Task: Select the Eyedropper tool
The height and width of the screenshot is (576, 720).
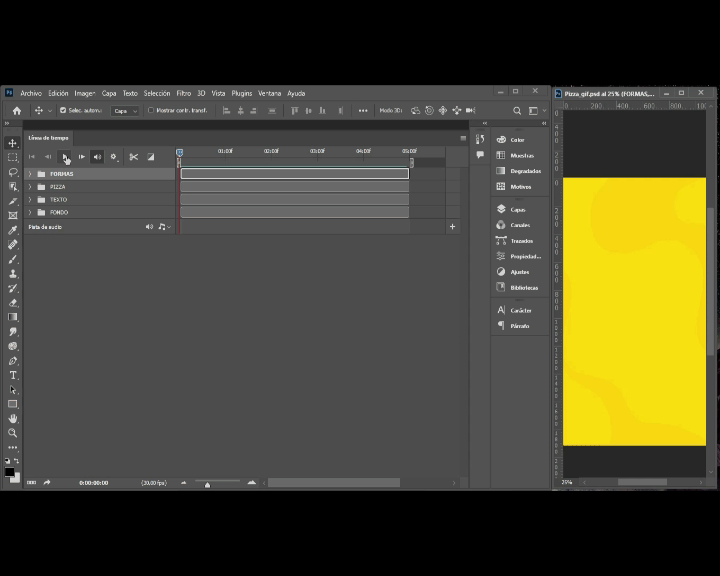Action: (12, 230)
